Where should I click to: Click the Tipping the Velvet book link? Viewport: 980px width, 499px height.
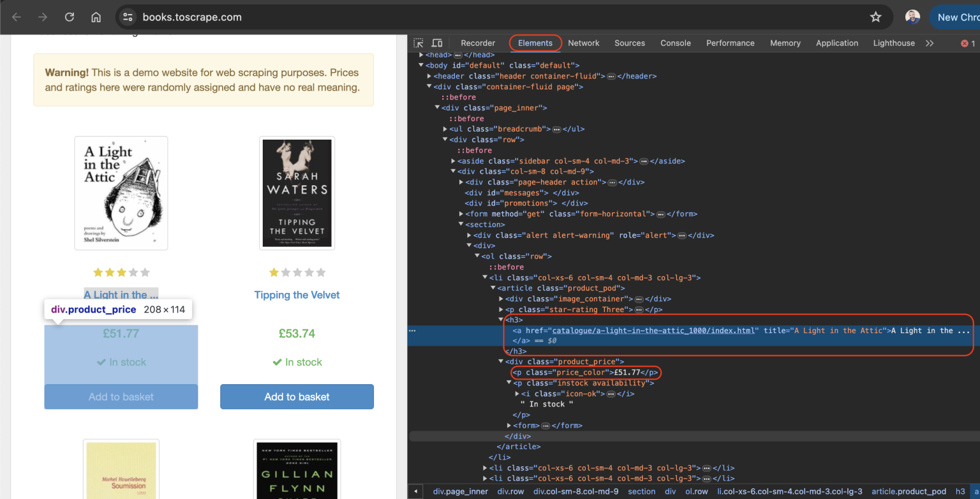click(297, 294)
